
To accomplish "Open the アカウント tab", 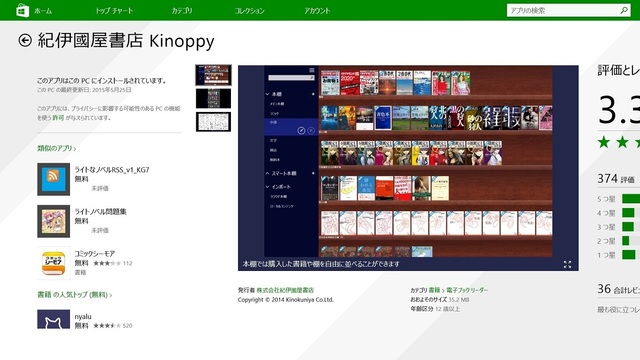I will pyautogui.click(x=317, y=11).
